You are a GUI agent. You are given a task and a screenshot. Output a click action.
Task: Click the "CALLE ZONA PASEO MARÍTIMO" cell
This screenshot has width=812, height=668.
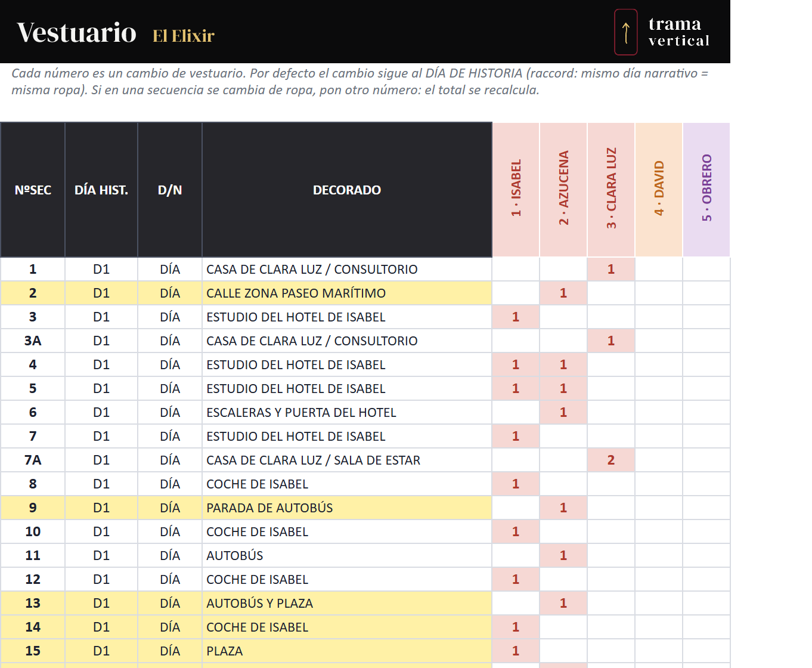point(347,293)
